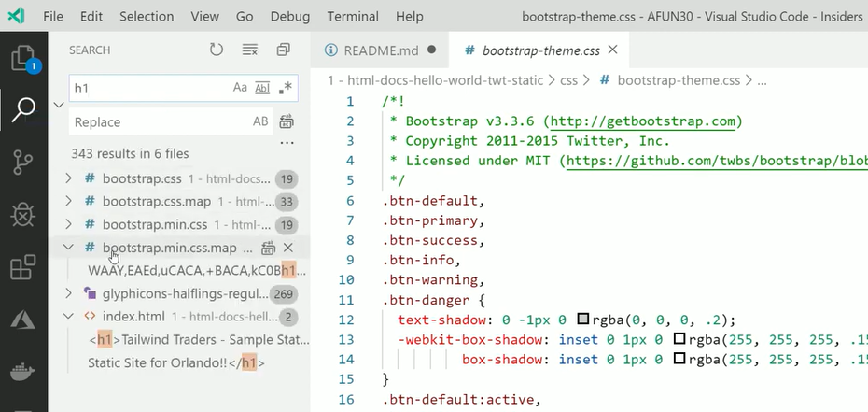Collapse all search results
This screenshot has height=412, width=868.
[x=284, y=50]
